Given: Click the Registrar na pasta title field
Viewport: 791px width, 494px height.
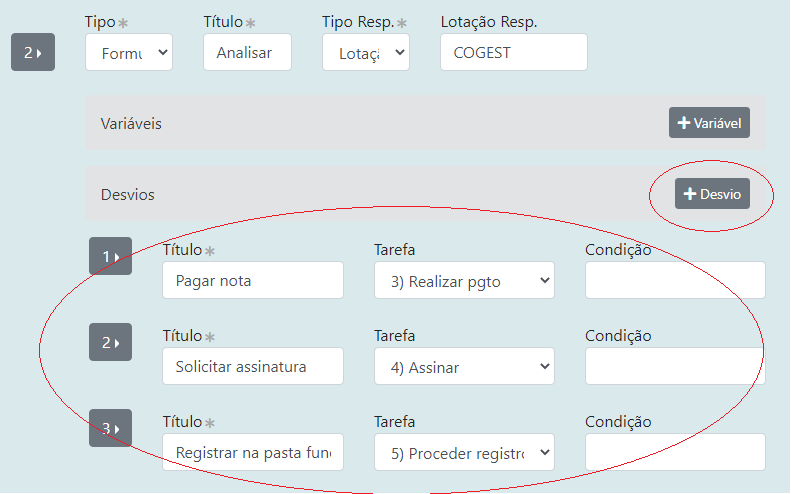Looking at the screenshot, I should (252, 453).
